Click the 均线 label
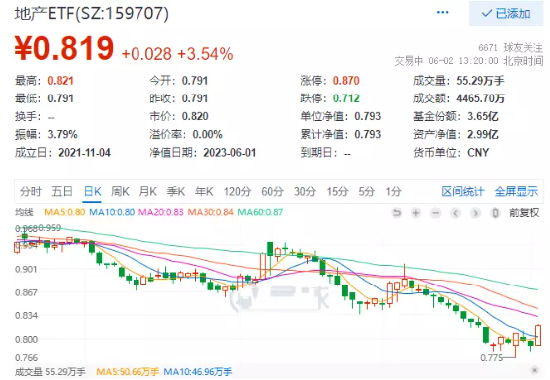The width and height of the screenshot is (550, 380). click(24, 212)
